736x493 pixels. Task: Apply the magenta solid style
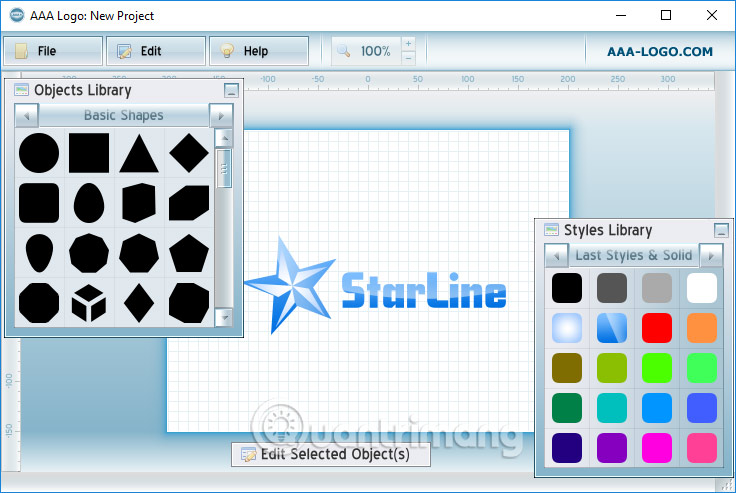pos(657,448)
